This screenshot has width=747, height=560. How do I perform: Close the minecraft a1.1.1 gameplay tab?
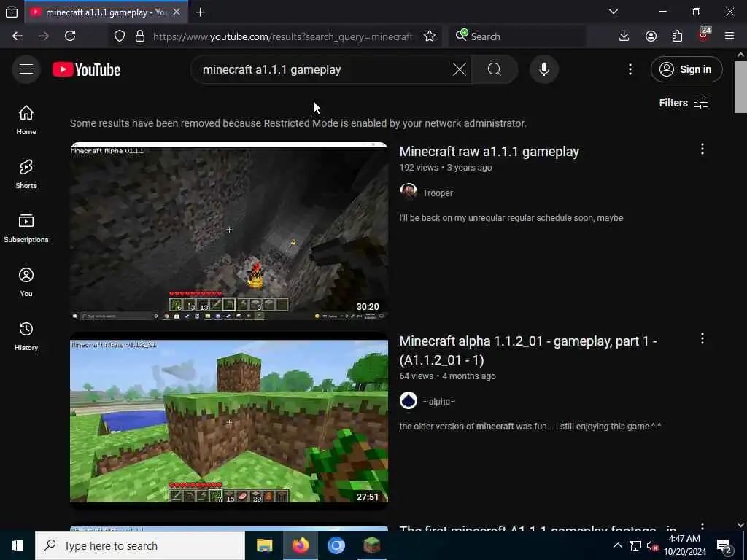tap(177, 12)
